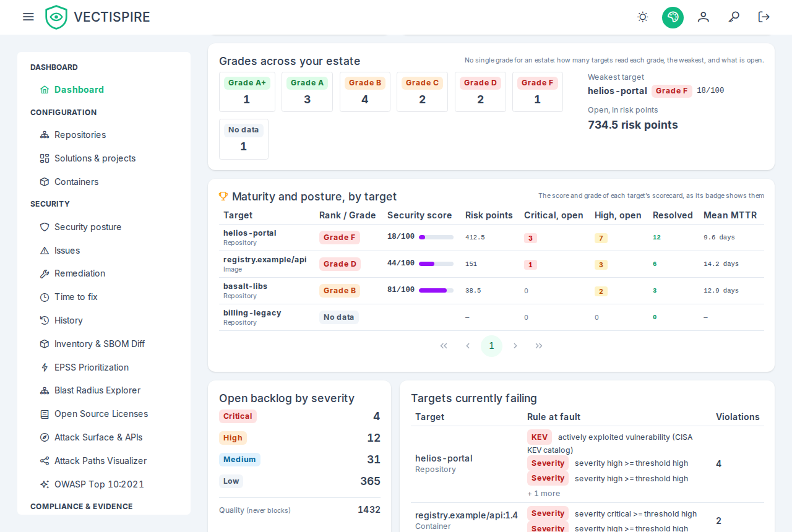The image size is (792, 532).
Task: Show the '+ 1 more' rules
Action: 544,494
